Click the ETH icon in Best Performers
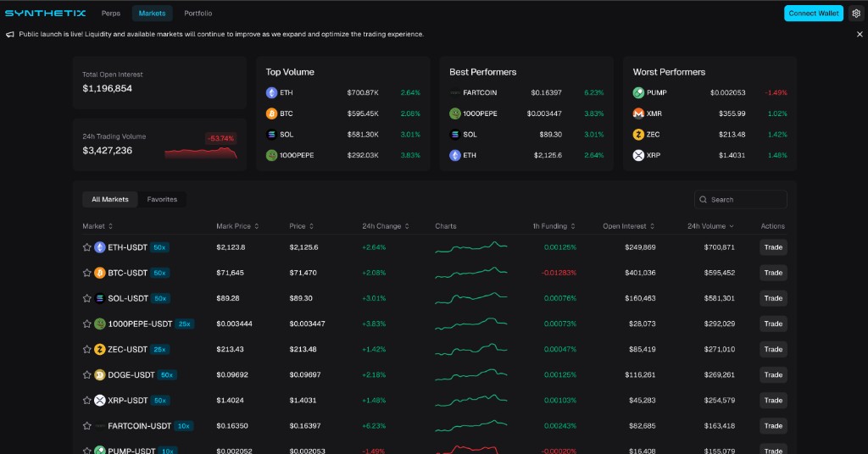This screenshot has height=454, width=868. click(x=455, y=155)
